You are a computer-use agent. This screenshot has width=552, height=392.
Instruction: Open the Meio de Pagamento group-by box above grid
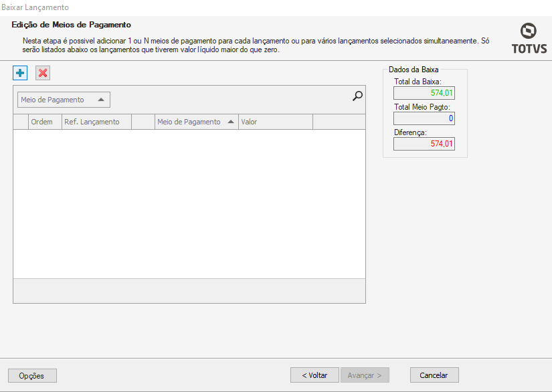[64, 100]
